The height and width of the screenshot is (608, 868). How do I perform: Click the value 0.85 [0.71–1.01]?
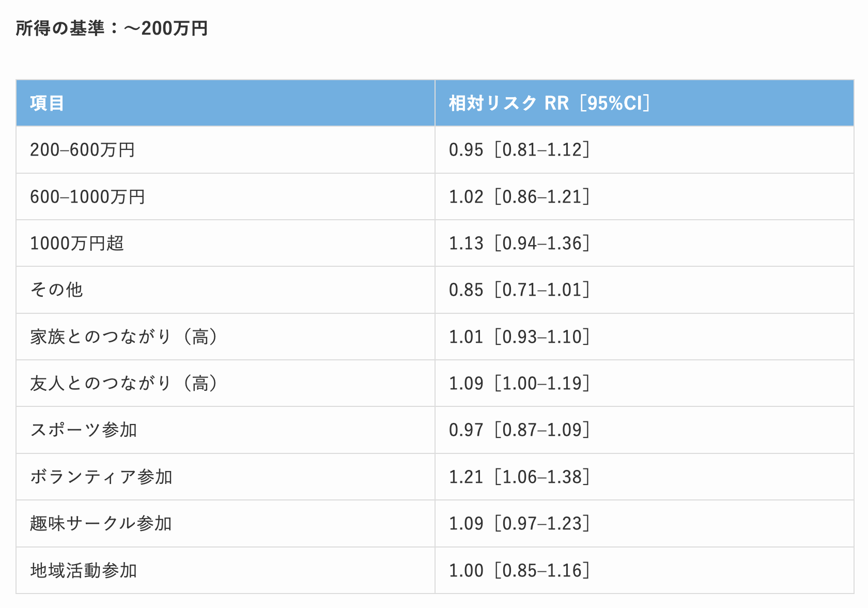click(x=519, y=290)
